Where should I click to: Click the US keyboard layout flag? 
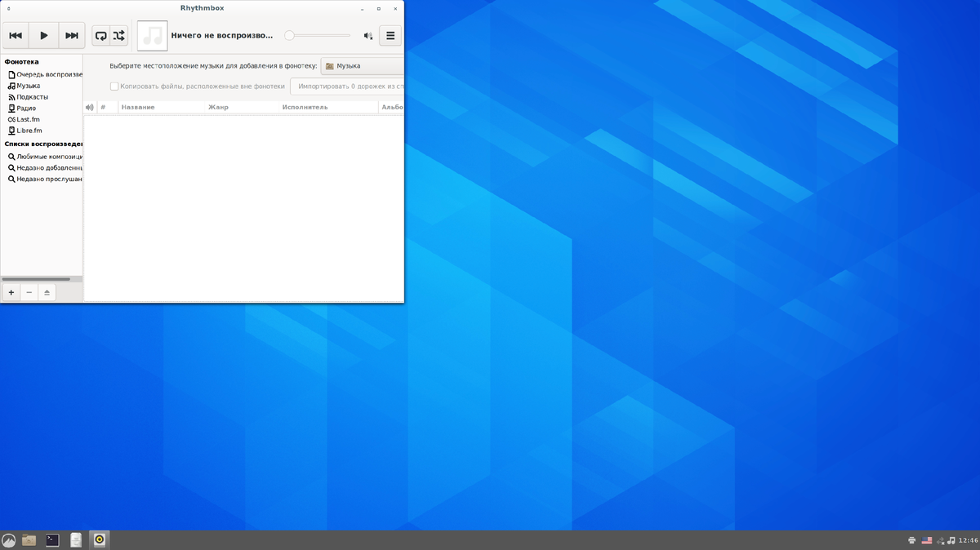(927, 540)
